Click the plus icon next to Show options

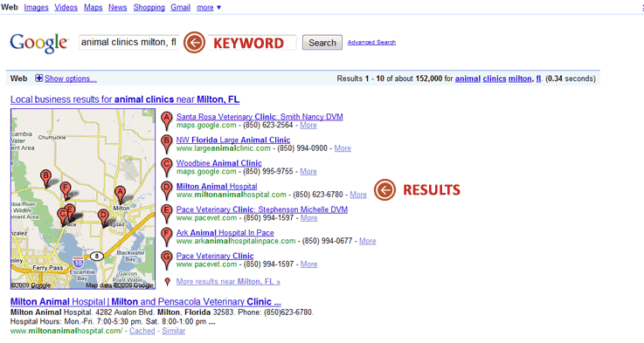click(x=38, y=78)
